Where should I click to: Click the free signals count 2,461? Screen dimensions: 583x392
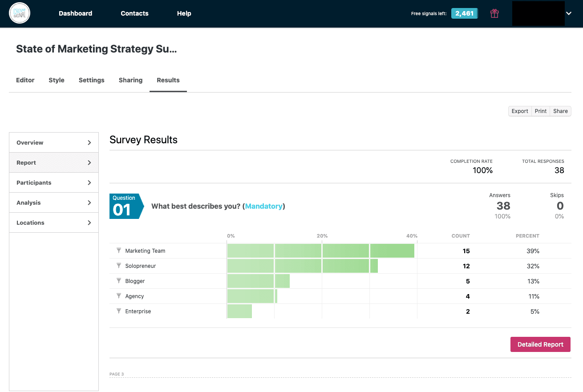pos(464,13)
